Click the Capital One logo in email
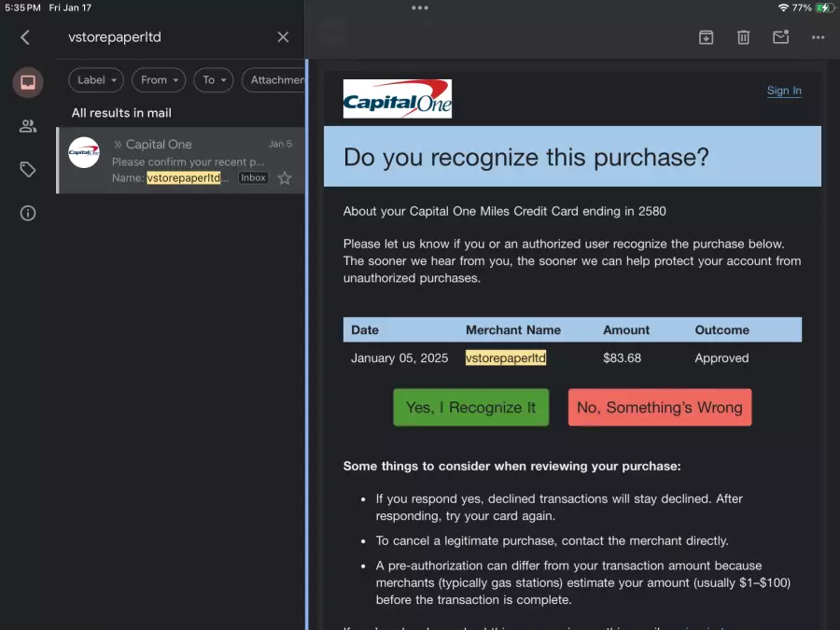This screenshot has height=630, width=840. [x=397, y=99]
